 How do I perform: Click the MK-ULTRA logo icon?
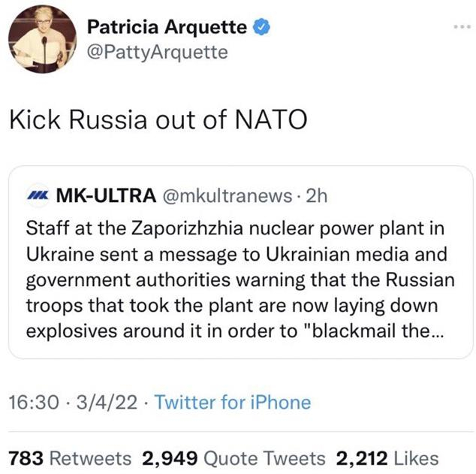pyautogui.click(x=36, y=195)
